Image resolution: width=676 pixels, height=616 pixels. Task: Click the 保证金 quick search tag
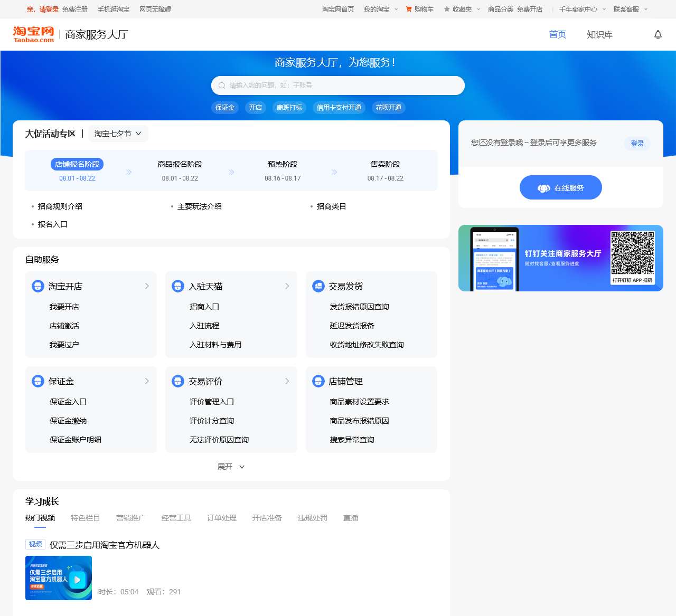[x=225, y=107]
